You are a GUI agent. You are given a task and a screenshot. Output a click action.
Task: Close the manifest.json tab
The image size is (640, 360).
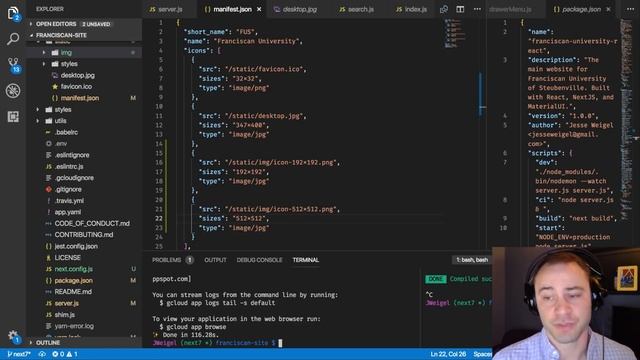(x=259, y=9)
